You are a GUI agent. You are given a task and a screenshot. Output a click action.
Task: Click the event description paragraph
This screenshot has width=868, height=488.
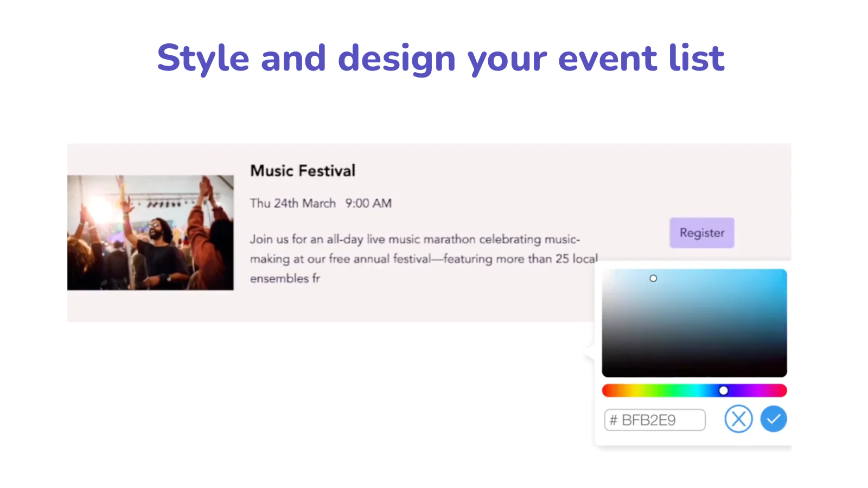click(424, 259)
